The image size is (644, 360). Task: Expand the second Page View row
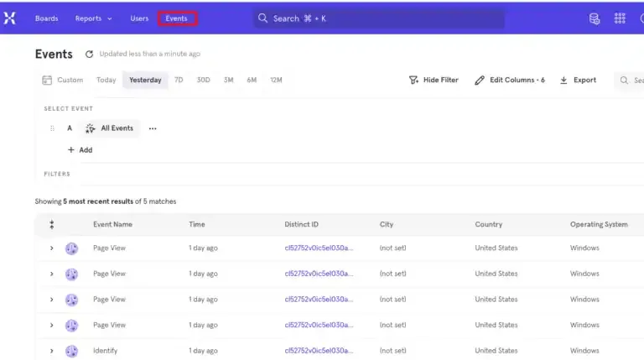point(52,274)
